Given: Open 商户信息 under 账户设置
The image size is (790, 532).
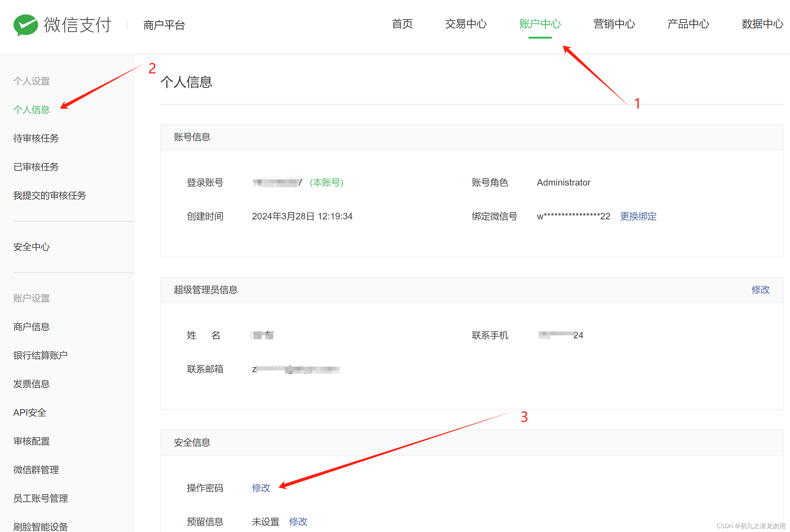Looking at the screenshot, I should 32,327.
